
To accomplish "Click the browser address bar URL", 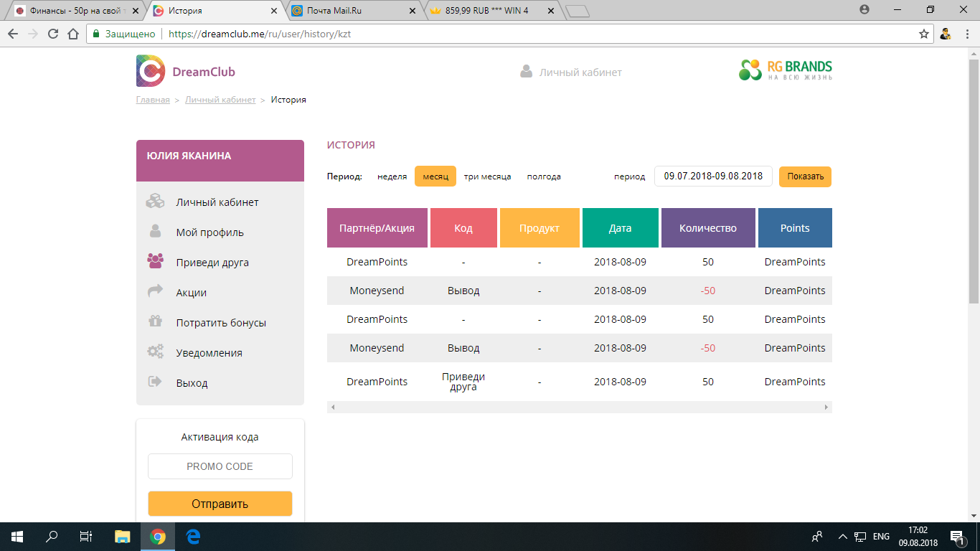I will coord(260,34).
